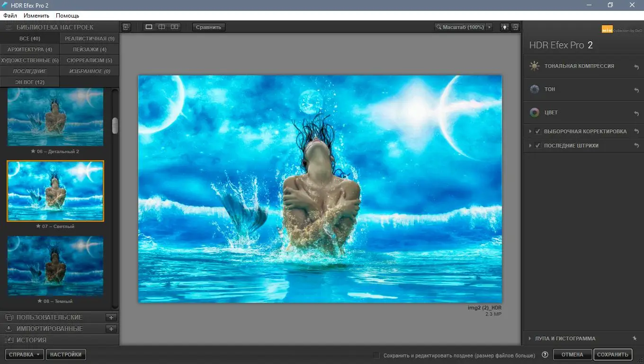Click Сохранить to save the image
The width and height of the screenshot is (644, 364).
tap(613, 354)
